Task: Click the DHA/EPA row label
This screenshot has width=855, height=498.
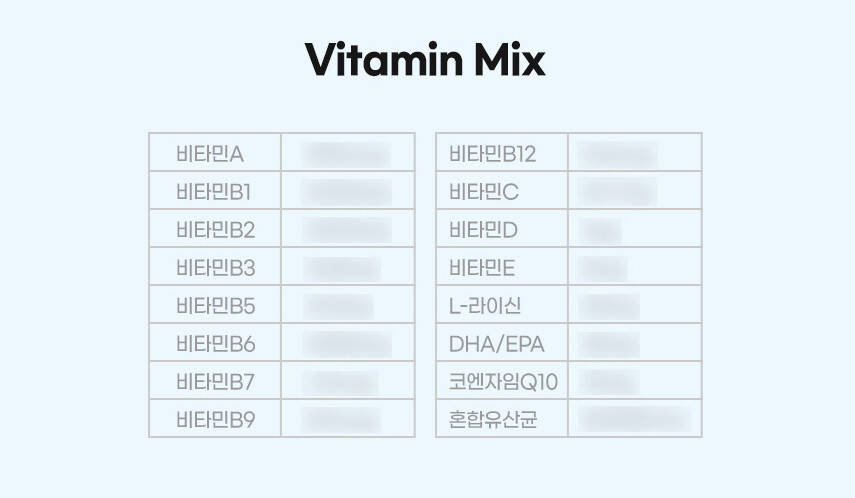Action: 496,344
